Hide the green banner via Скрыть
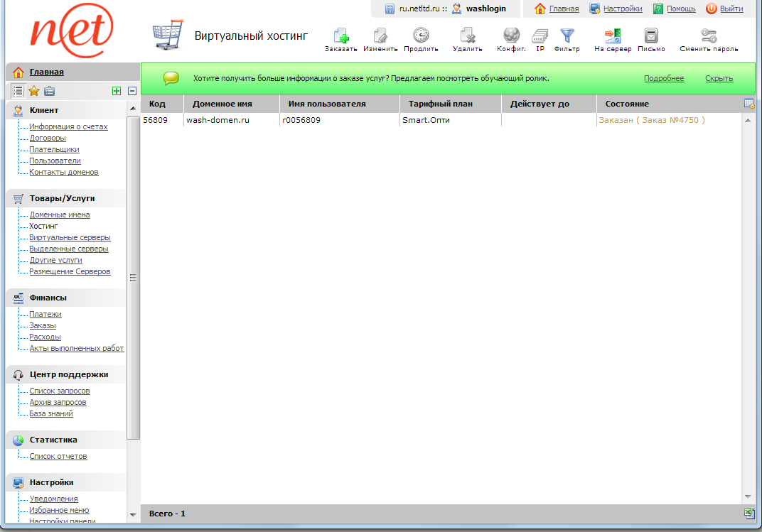This screenshot has height=532, width=762. point(719,78)
